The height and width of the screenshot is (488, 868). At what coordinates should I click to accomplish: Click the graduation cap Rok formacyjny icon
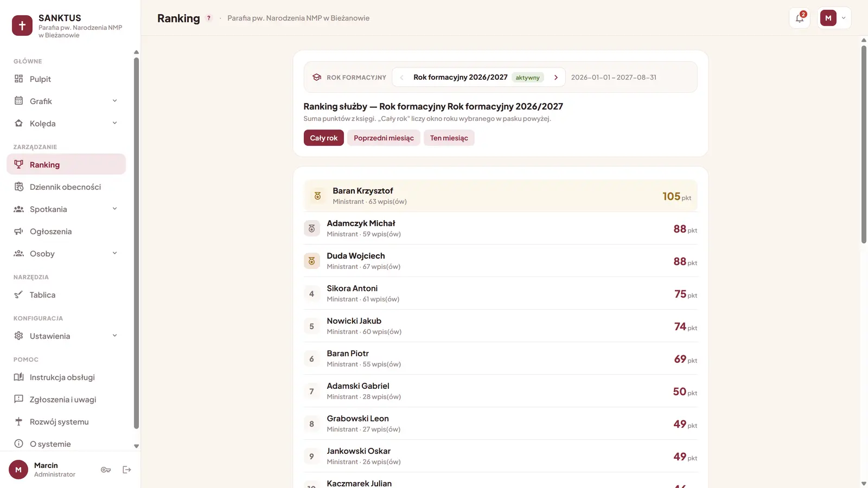pos(317,77)
